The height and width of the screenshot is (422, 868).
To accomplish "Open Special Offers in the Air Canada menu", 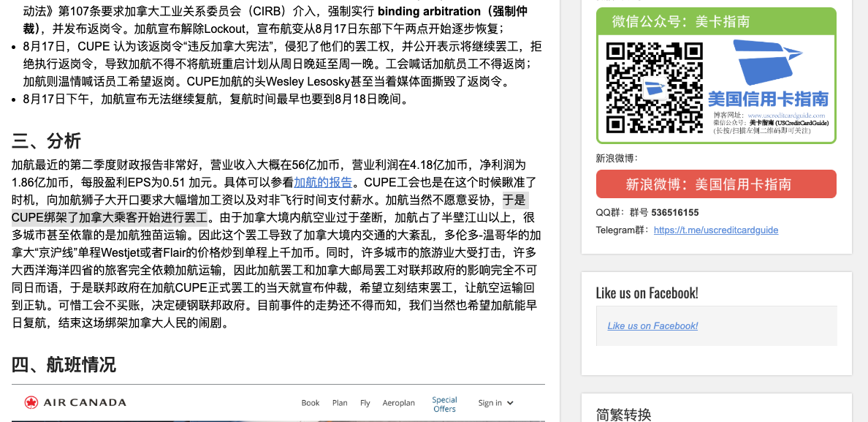I will (444, 404).
